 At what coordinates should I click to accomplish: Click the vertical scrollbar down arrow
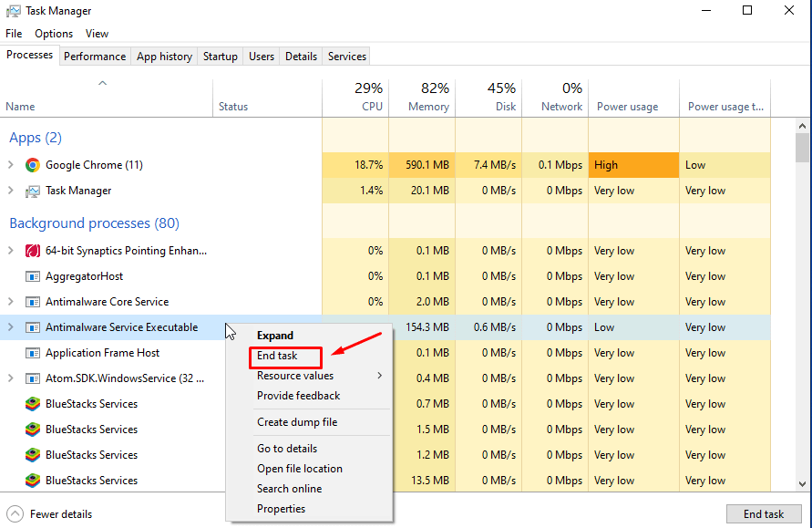point(802,484)
